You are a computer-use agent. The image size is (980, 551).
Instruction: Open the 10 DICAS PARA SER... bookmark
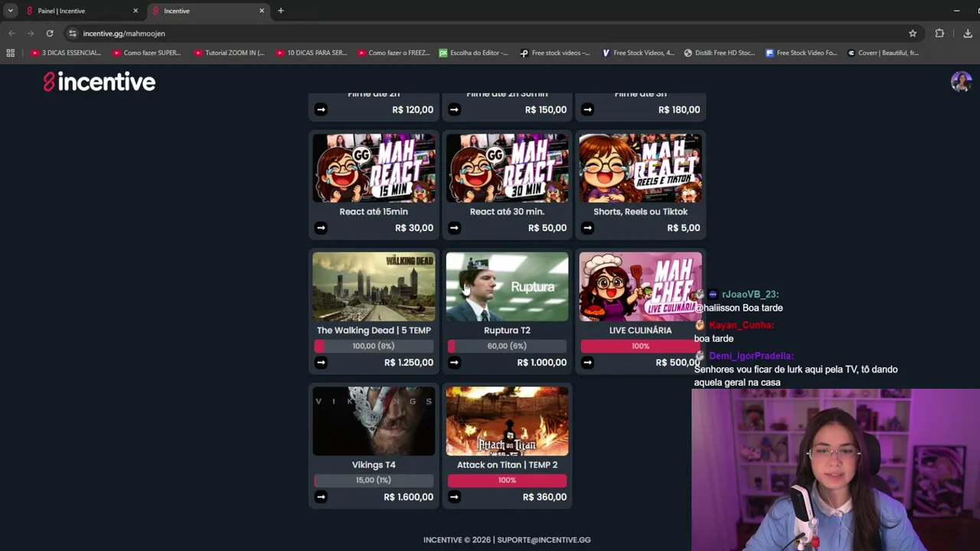[311, 53]
